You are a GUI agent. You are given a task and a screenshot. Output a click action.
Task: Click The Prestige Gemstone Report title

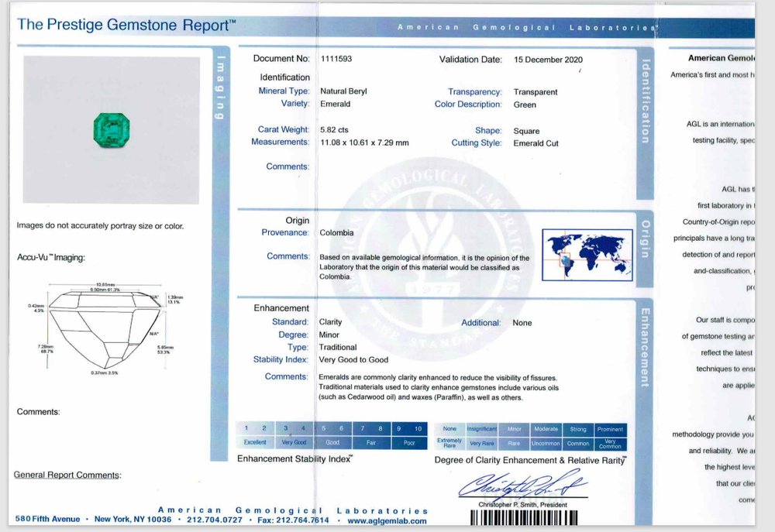[x=126, y=25]
